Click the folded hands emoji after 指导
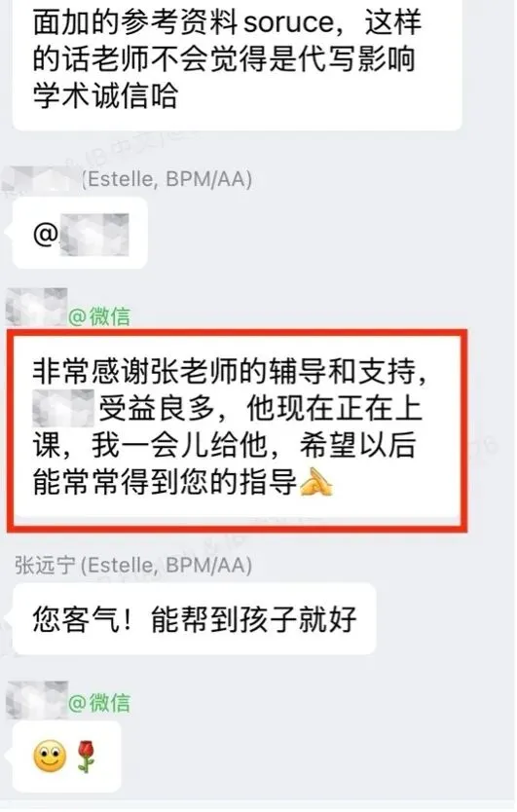 click(316, 482)
